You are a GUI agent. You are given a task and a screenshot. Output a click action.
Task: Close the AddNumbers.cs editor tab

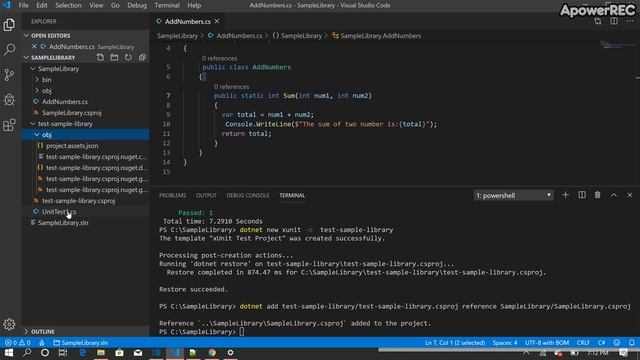[217, 21]
